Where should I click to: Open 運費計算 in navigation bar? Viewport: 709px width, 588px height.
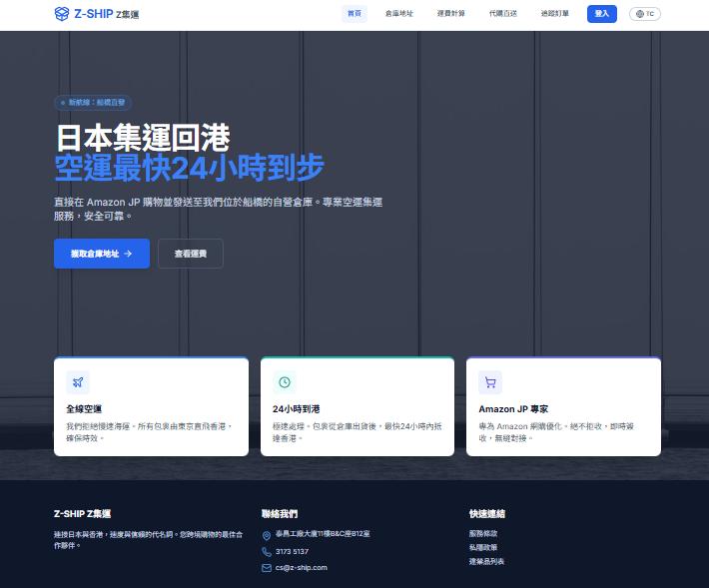pyautogui.click(x=450, y=14)
